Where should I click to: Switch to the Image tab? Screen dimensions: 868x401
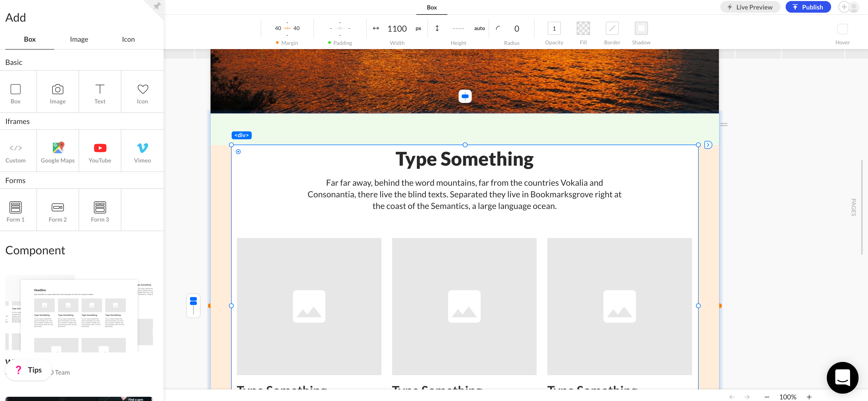click(79, 39)
